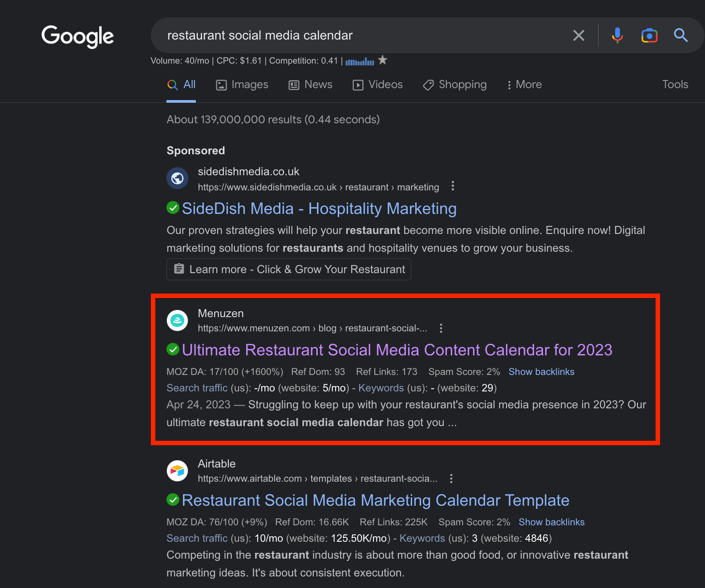Image resolution: width=705 pixels, height=588 pixels.
Task: Open options menu for SideDish Media ad
Action: pos(453,186)
